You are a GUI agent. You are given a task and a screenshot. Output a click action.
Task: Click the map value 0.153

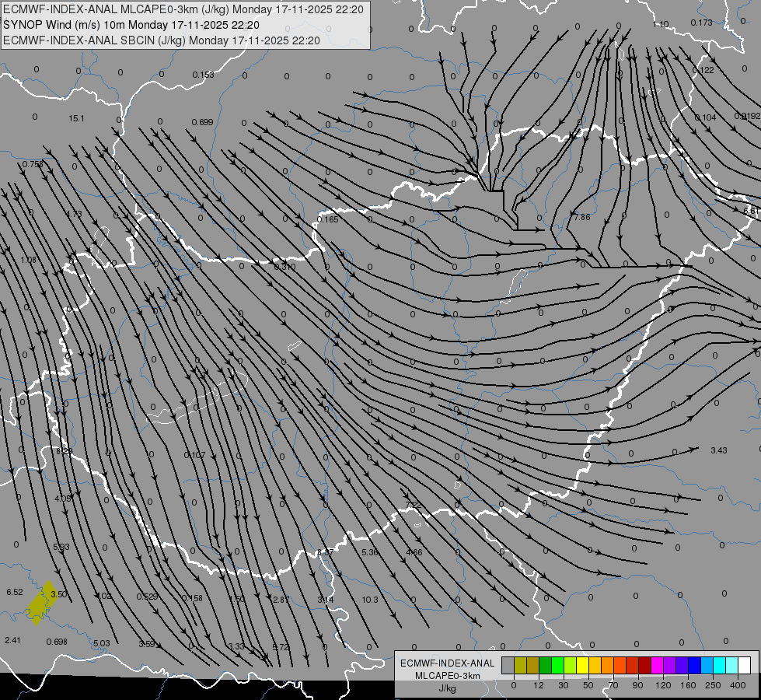point(203,75)
